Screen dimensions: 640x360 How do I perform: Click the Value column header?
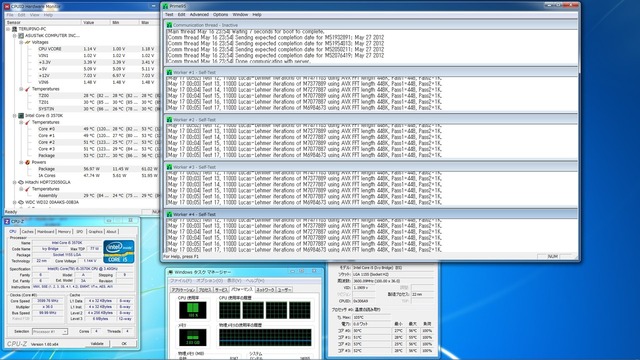click(x=96, y=22)
